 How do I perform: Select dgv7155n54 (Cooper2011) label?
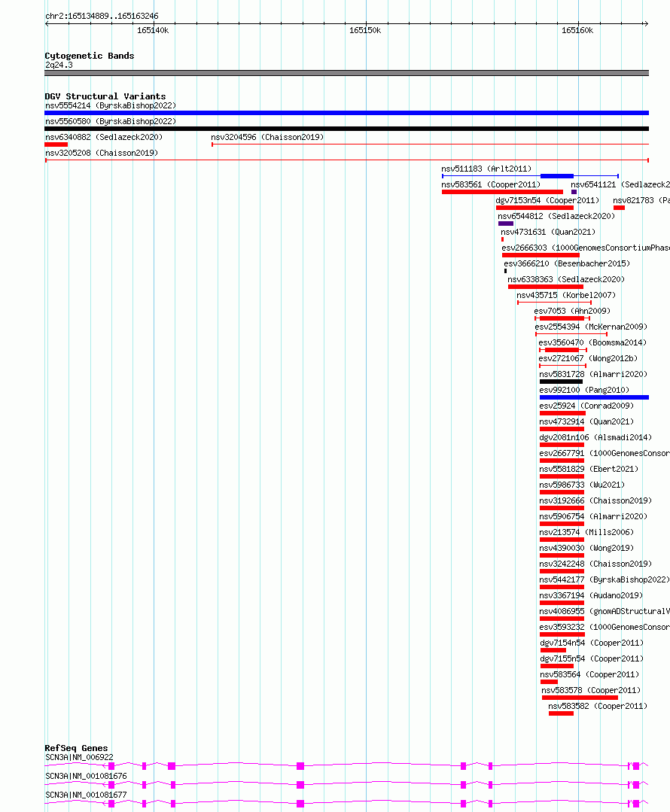(592, 658)
